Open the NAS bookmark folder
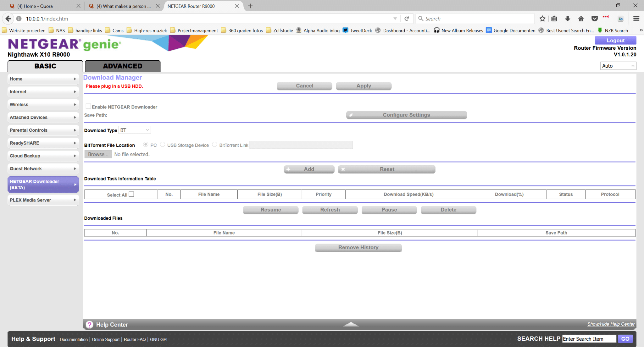The image size is (644, 347). [x=57, y=30]
